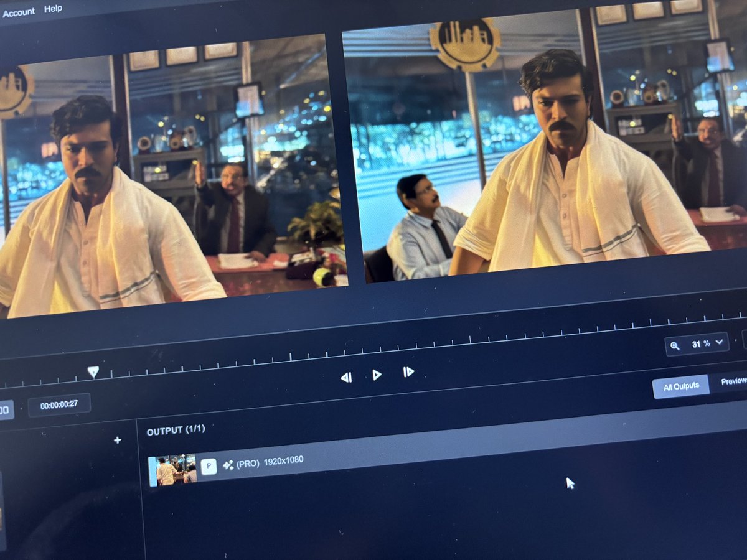The image size is (747, 560).
Task: Play the video preview
Action: coord(377,375)
